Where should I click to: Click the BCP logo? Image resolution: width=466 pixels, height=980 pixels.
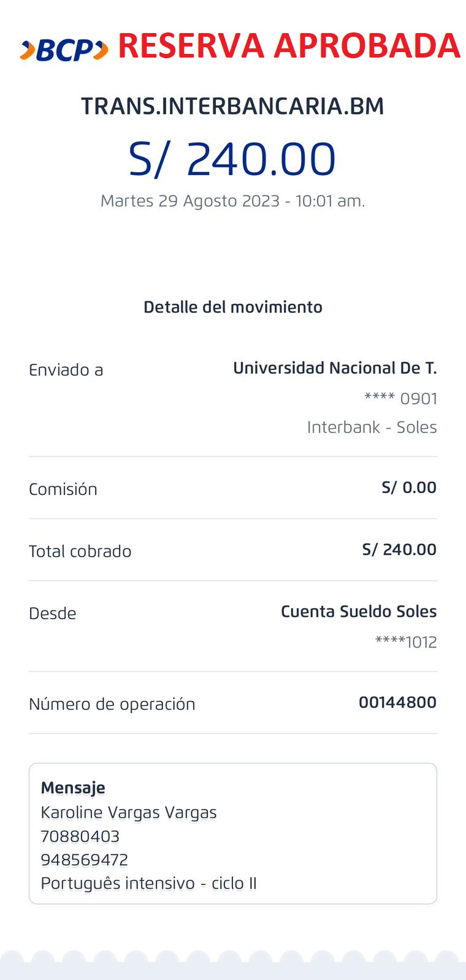(64, 50)
